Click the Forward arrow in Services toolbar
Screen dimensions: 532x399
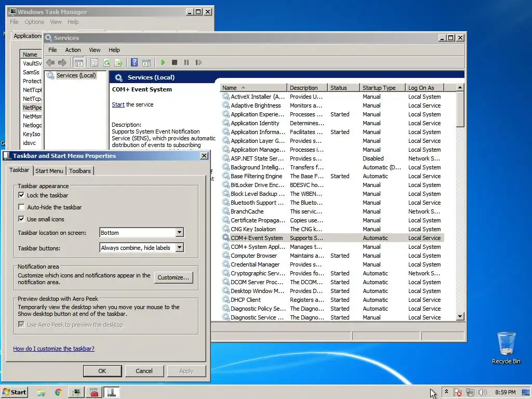coord(62,62)
